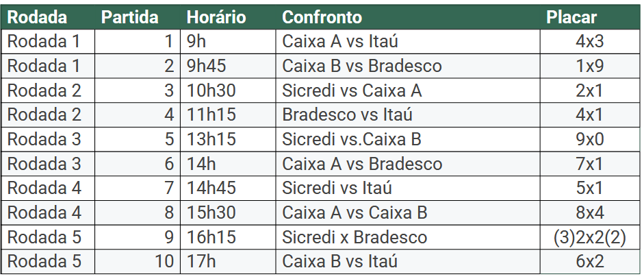Image resolution: width=644 pixels, height=279 pixels.
Task: Select the 9x0 score cell
Action: (x=589, y=140)
